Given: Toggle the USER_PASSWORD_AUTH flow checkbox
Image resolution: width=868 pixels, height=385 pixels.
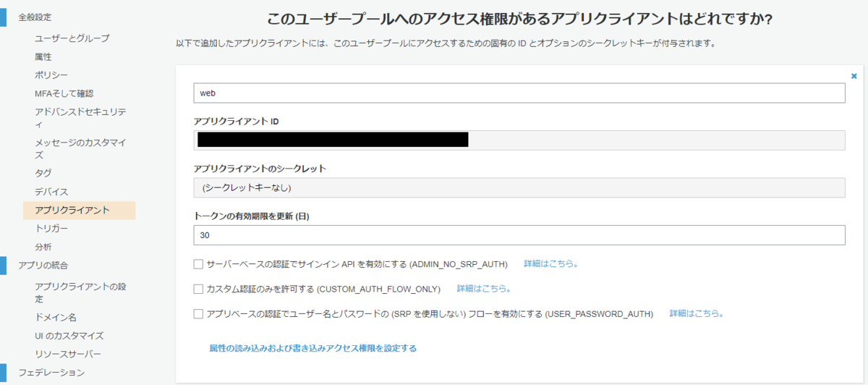Looking at the screenshot, I should tap(199, 314).
